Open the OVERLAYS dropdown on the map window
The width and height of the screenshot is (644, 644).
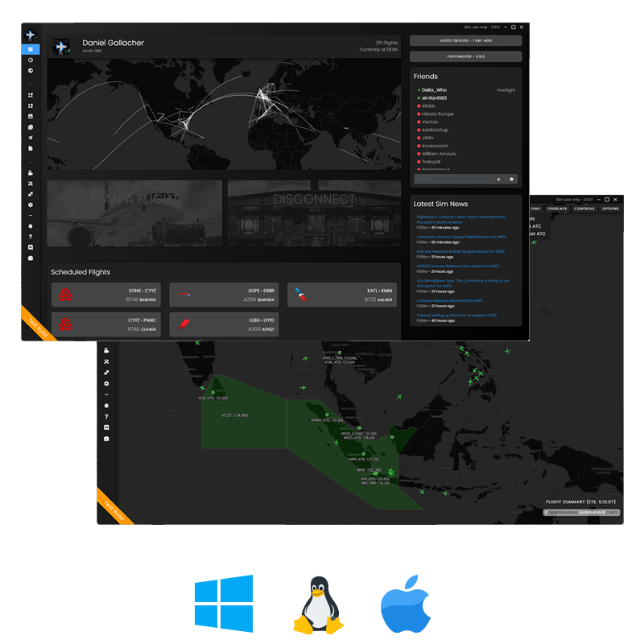point(557,208)
